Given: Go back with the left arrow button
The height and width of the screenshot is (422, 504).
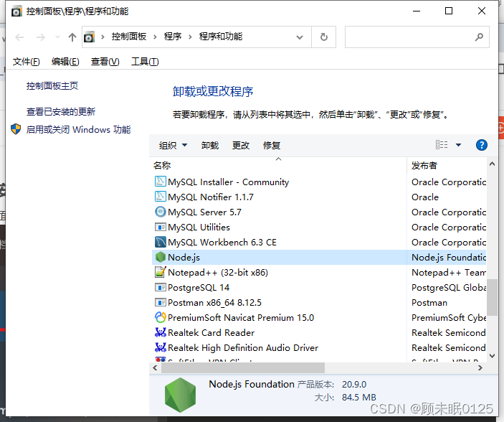Looking at the screenshot, I should tap(19, 37).
